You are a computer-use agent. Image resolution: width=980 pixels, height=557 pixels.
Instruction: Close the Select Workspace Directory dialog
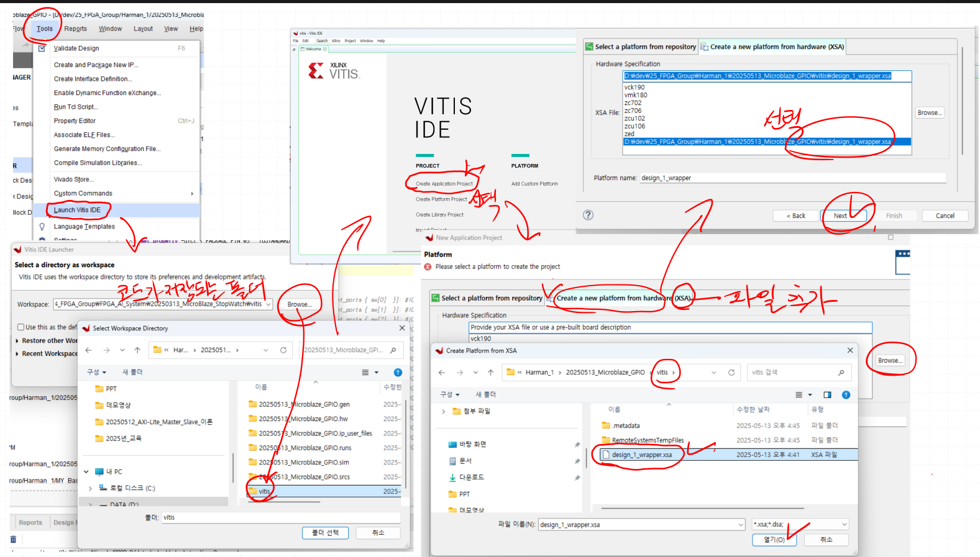click(x=402, y=328)
